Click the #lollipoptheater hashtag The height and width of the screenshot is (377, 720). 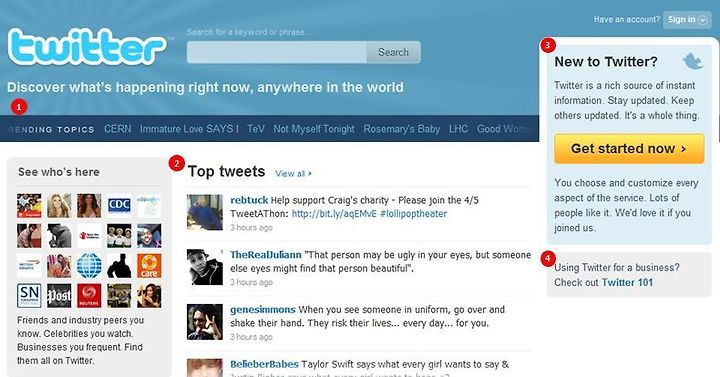pyautogui.click(x=414, y=214)
